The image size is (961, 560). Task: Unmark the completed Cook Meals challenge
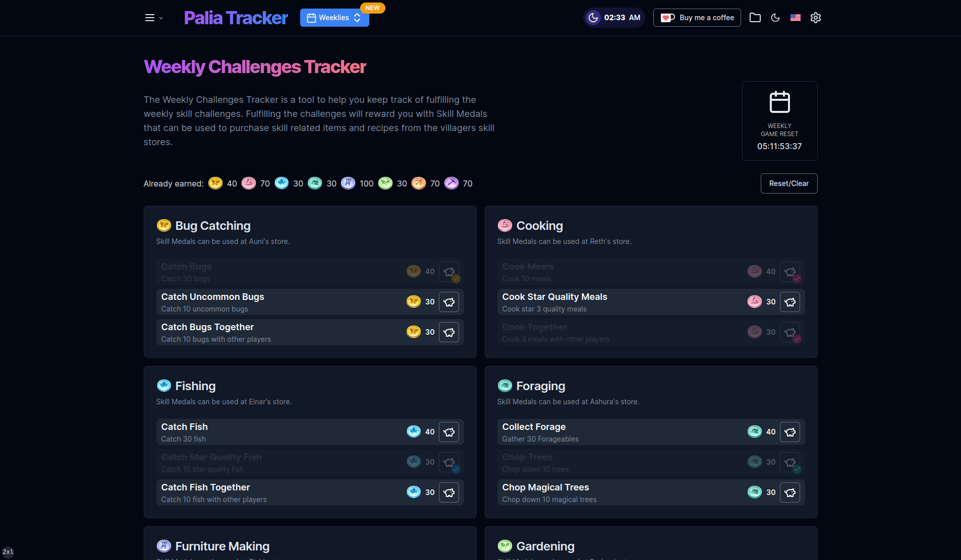coord(790,271)
